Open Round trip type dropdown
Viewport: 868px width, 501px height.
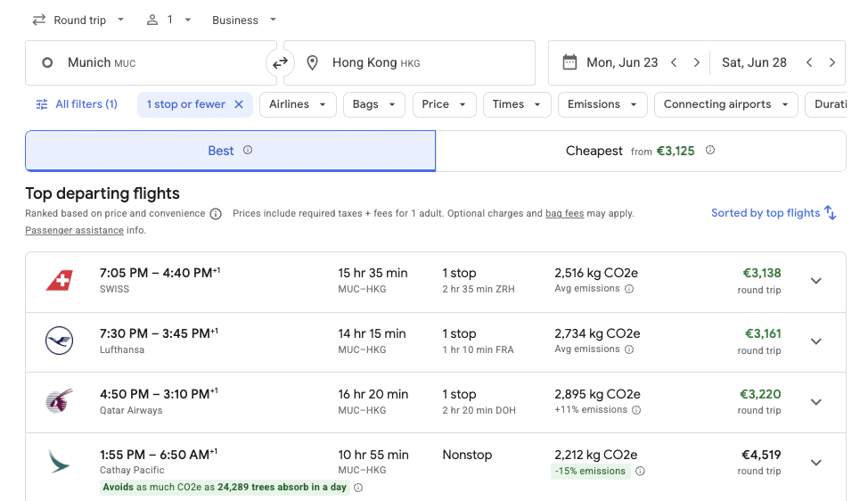pos(78,20)
